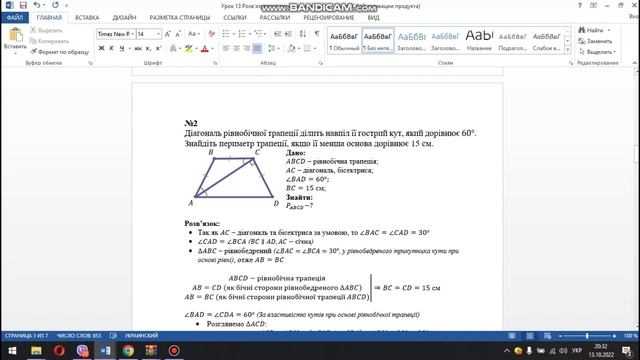640x360 pixels.
Task: Open the font size 14 dropdown
Action: [x=158, y=34]
